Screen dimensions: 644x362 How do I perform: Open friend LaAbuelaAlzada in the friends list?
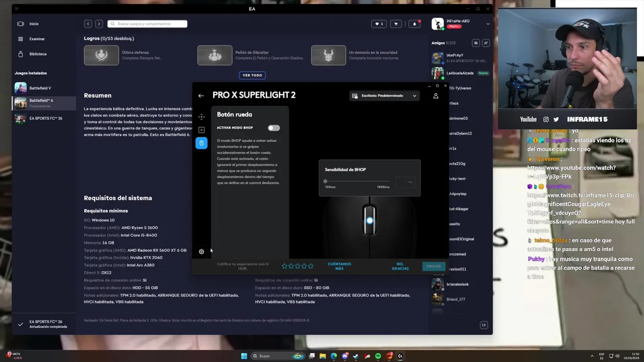click(460, 73)
